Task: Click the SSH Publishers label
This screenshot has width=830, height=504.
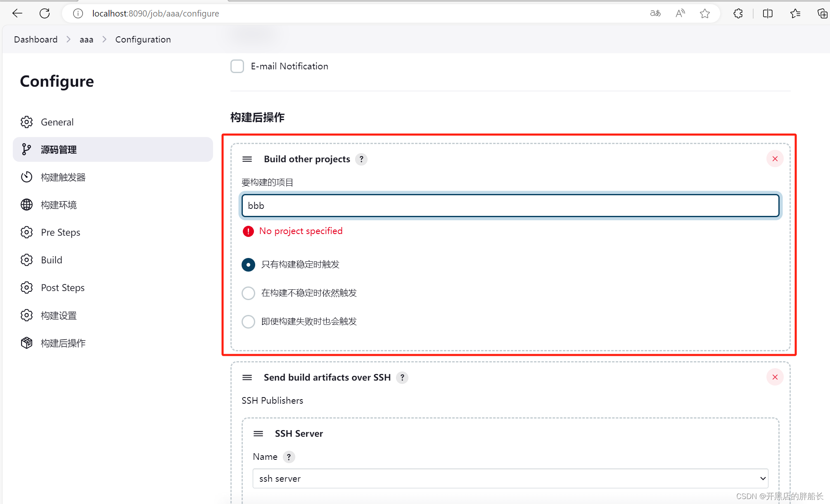Action: (x=272, y=401)
